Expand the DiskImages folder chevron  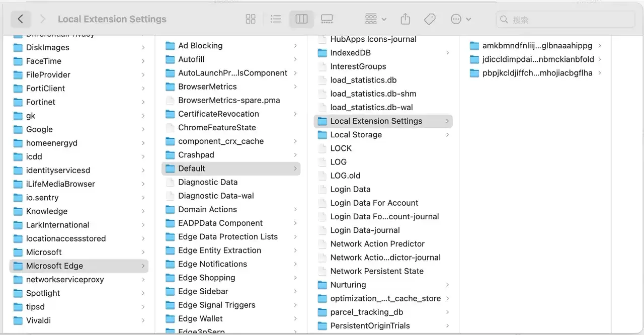143,48
